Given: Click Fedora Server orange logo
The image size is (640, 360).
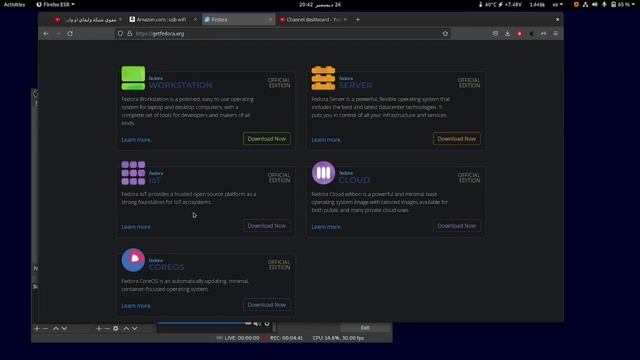Looking at the screenshot, I should coord(323,78).
